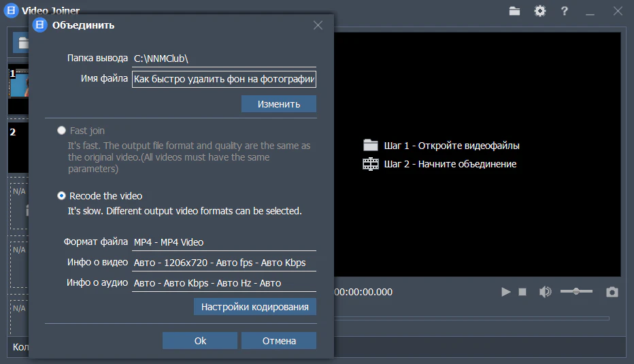The image size is (634, 364).
Task: Select the Fast join radio option
Action: tap(62, 131)
